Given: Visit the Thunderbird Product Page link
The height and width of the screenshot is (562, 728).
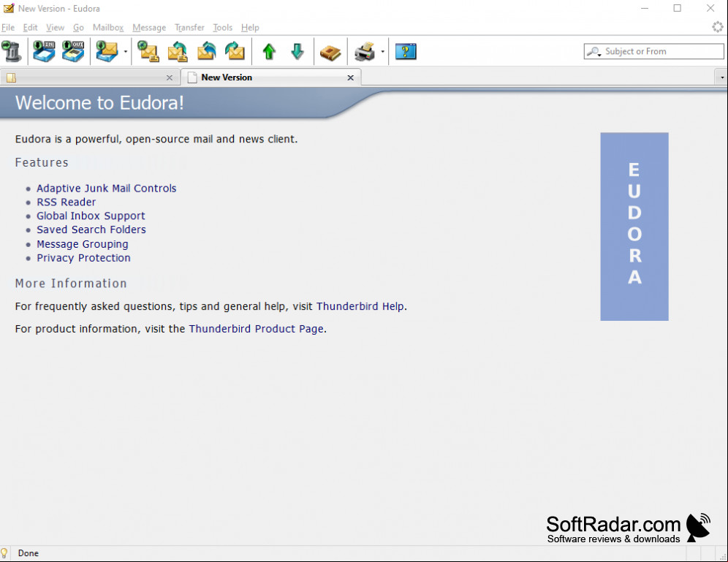Looking at the screenshot, I should tap(257, 329).
